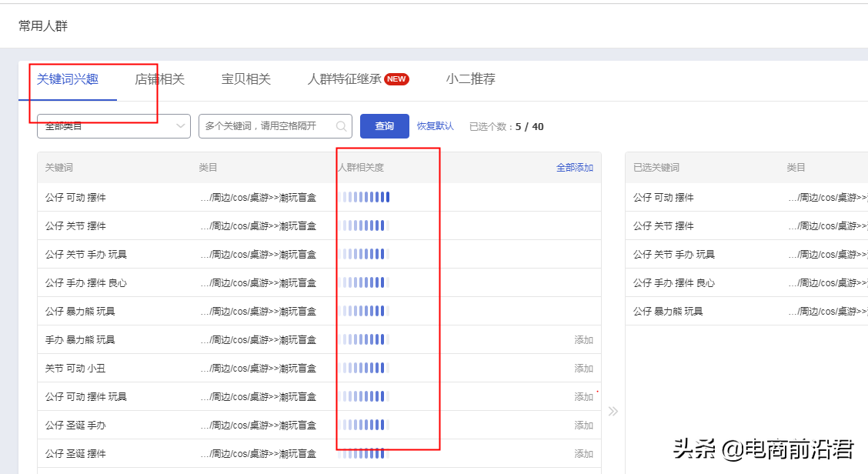Click the magnifier search icon
The image size is (868, 474).
pyautogui.click(x=342, y=126)
